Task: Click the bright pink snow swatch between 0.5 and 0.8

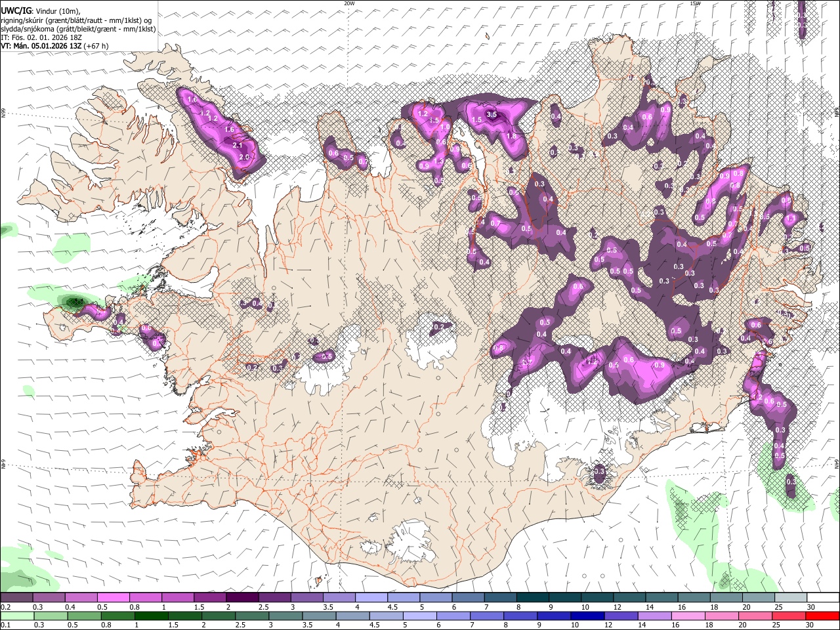Action: (x=113, y=597)
